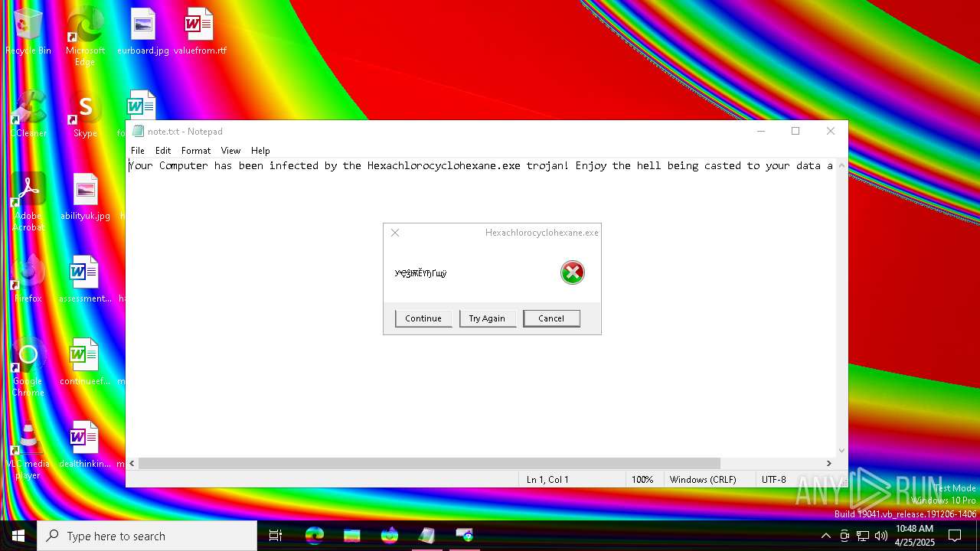Open VLC media player shortcut

point(28,450)
